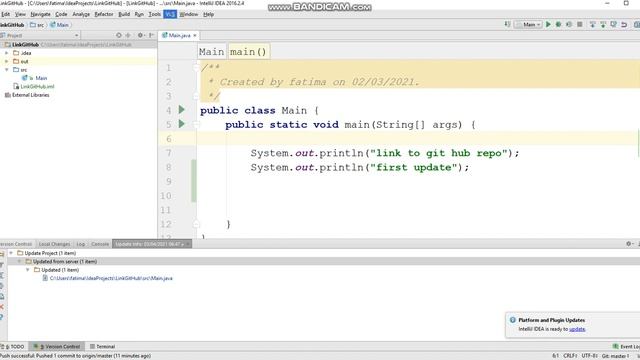Open the Main run configuration dropdown
This screenshot has width=640, height=360.
pos(528,24)
